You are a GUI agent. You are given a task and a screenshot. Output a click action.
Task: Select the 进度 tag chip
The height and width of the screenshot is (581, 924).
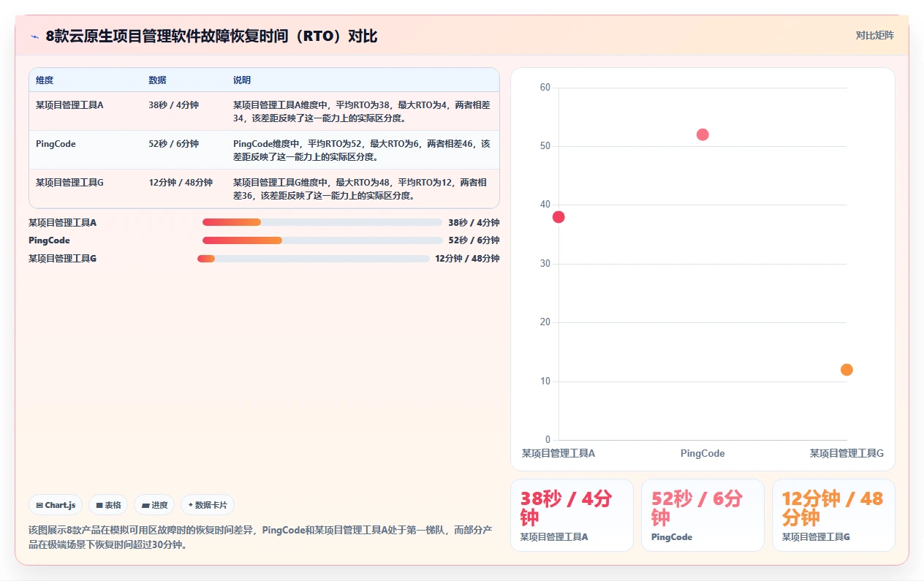click(154, 505)
